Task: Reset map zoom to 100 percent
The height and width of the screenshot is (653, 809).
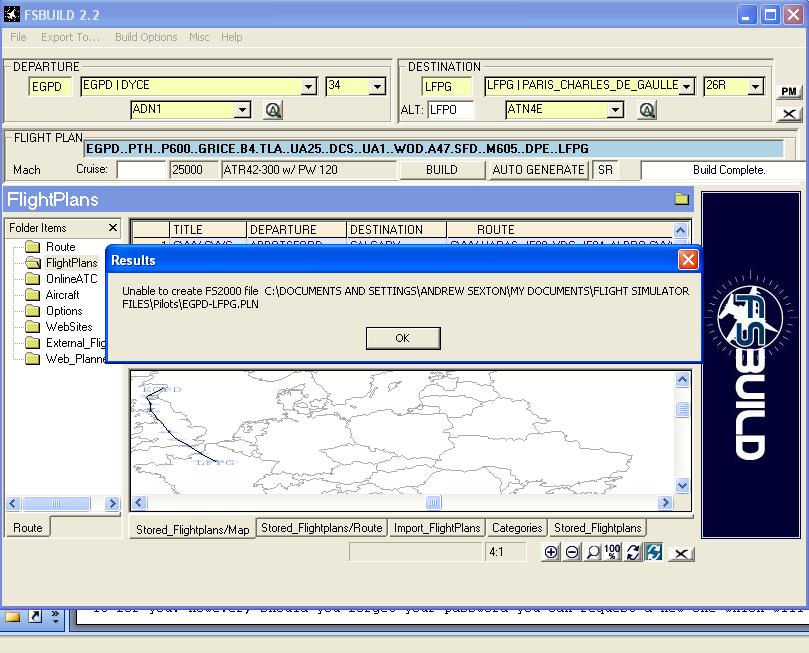Action: tap(612, 552)
